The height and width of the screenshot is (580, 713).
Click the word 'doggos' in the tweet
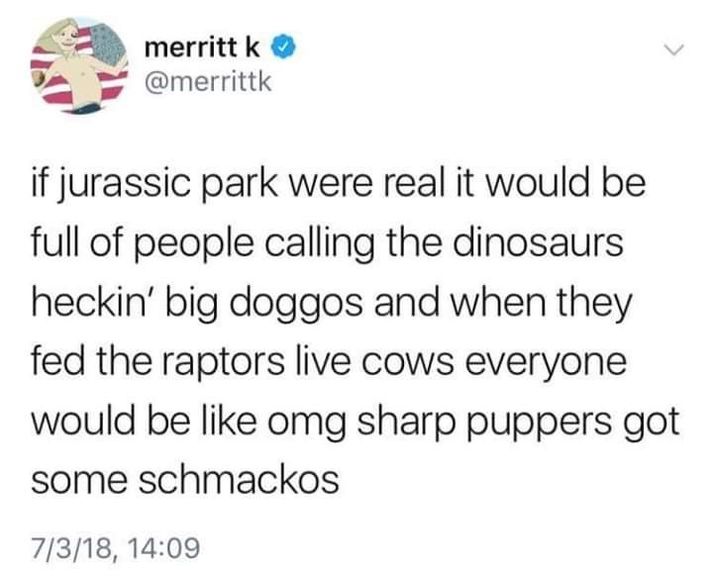(x=297, y=304)
